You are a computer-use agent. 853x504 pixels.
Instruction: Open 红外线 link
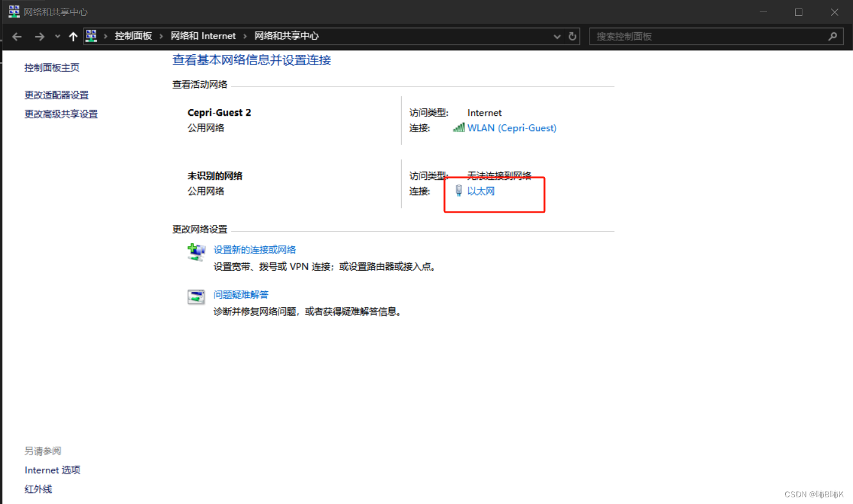(38, 489)
